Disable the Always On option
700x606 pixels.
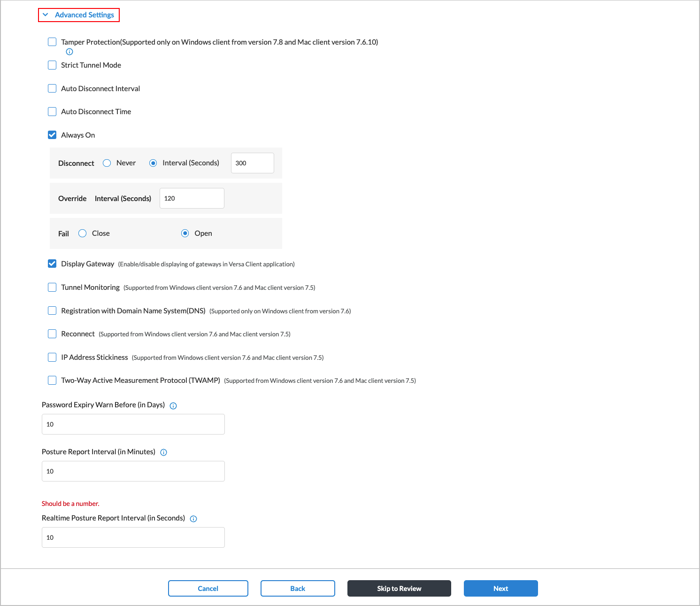click(52, 135)
